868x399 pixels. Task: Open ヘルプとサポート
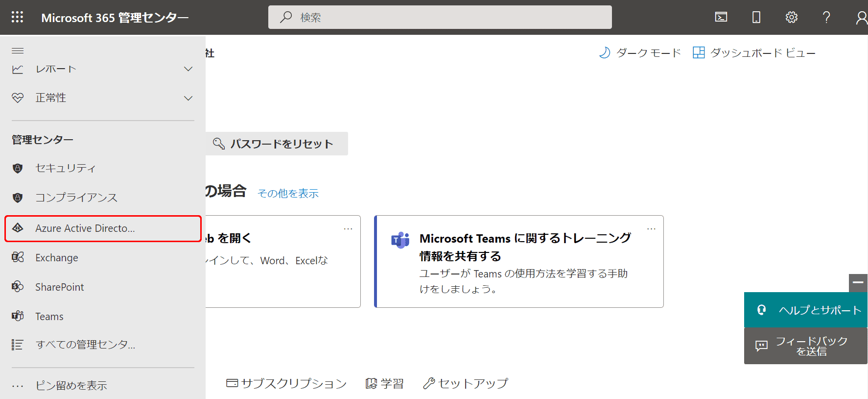click(x=805, y=310)
